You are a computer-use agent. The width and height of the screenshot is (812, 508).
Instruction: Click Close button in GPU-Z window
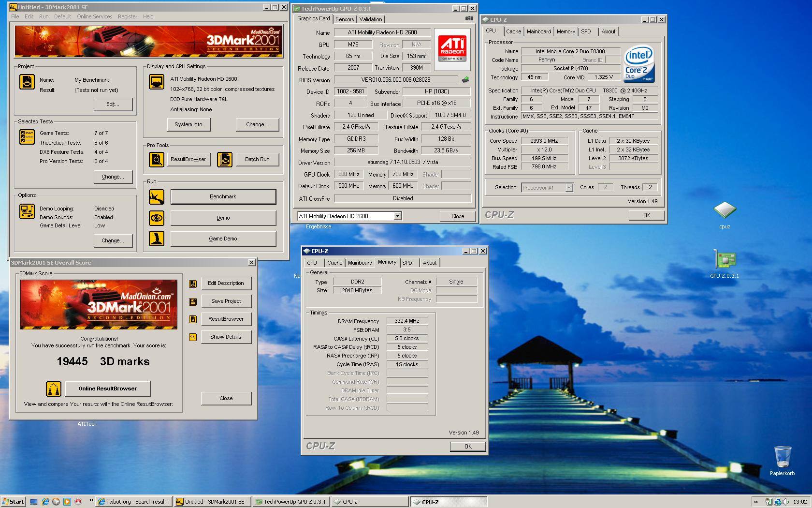coord(458,216)
